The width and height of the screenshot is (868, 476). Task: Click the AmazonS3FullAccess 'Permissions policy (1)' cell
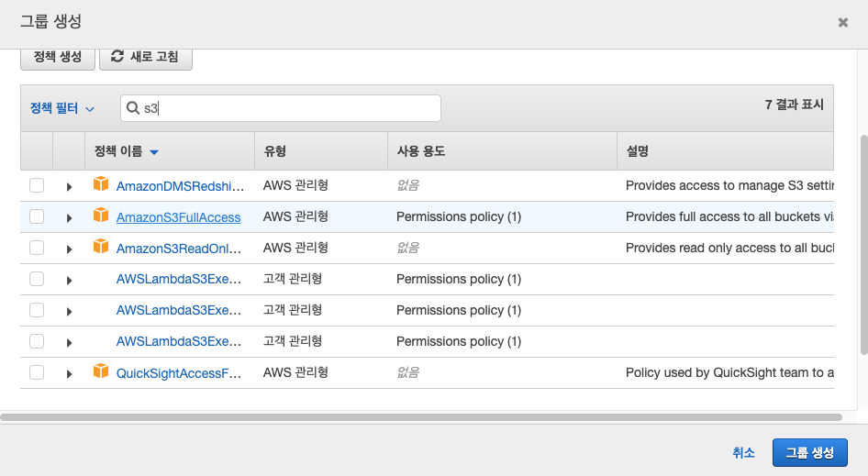pyautogui.click(x=459, y=217)
